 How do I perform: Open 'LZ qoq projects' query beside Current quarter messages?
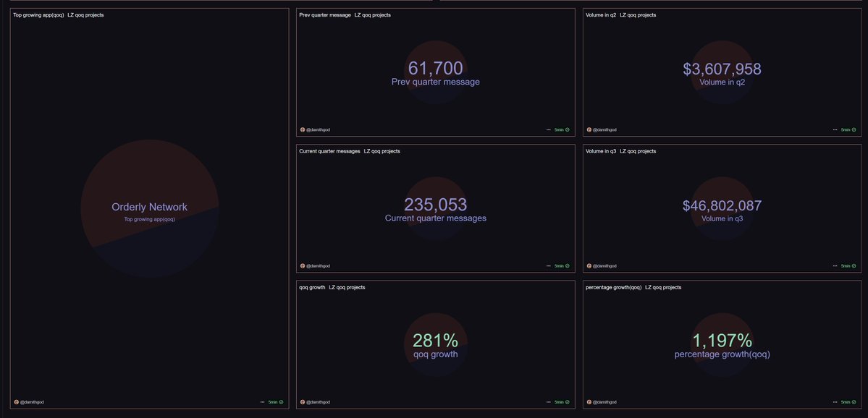coord(382,151)
